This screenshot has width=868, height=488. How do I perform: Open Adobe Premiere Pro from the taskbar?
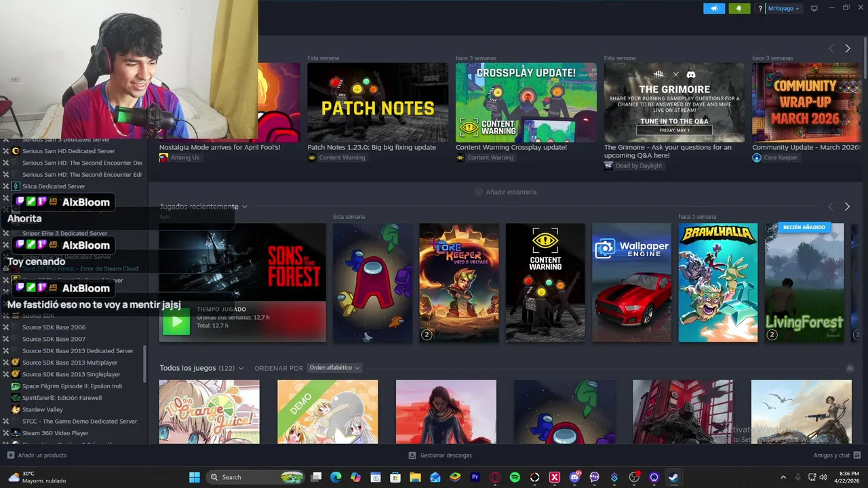click(475, 477)
